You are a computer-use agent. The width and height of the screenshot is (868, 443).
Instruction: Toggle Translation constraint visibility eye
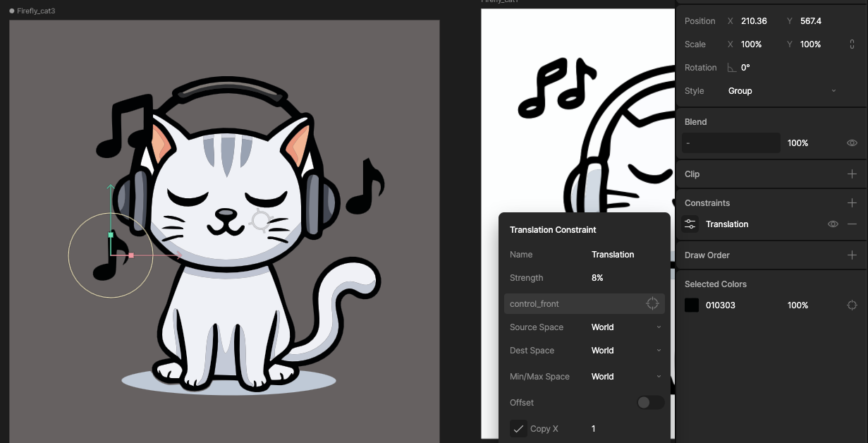coord(833,224)
